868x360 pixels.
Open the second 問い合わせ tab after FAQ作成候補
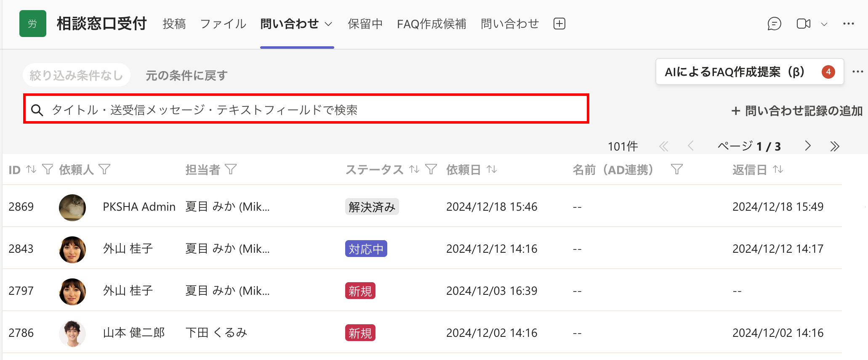pyautogui.click(x=510, y=24)
